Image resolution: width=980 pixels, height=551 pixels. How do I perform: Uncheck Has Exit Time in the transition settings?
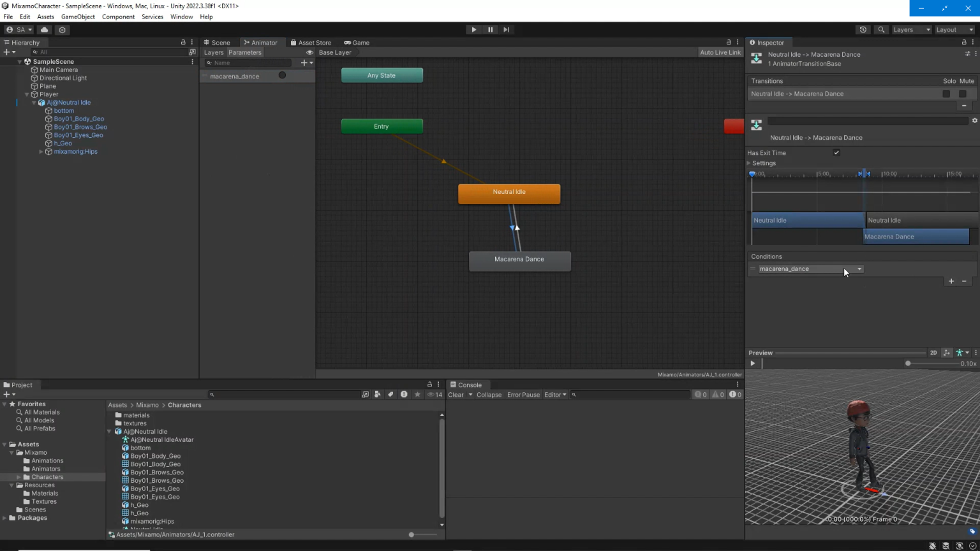(x=837, y=152)
